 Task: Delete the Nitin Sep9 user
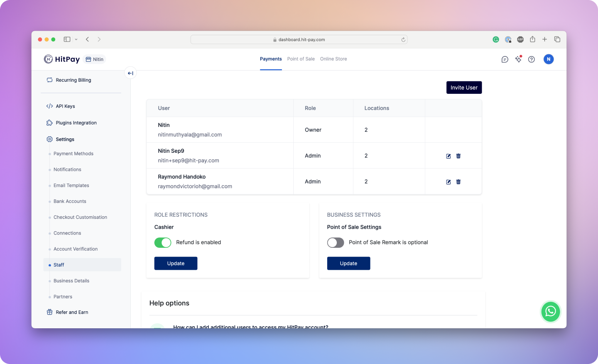458,156
